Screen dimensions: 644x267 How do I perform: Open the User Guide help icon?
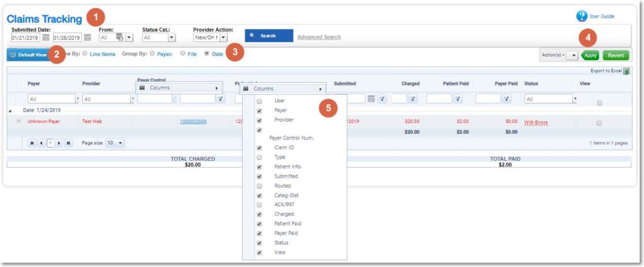coord(582,16)
